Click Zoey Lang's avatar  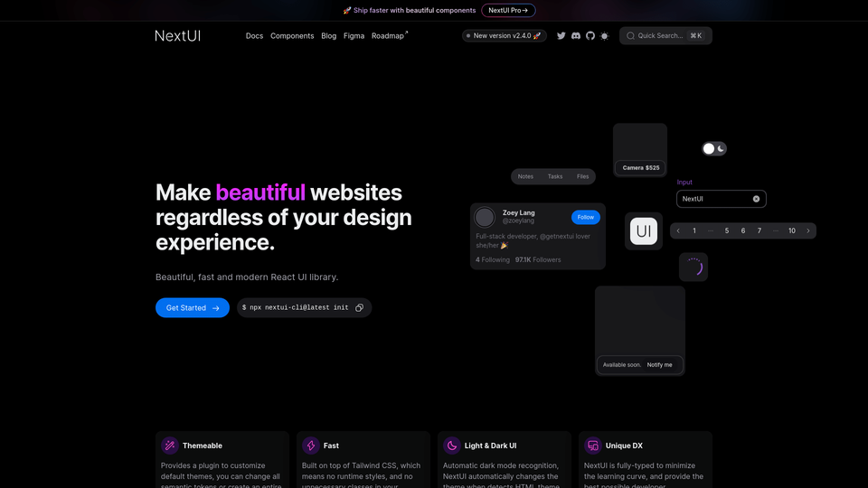point(485,217)
